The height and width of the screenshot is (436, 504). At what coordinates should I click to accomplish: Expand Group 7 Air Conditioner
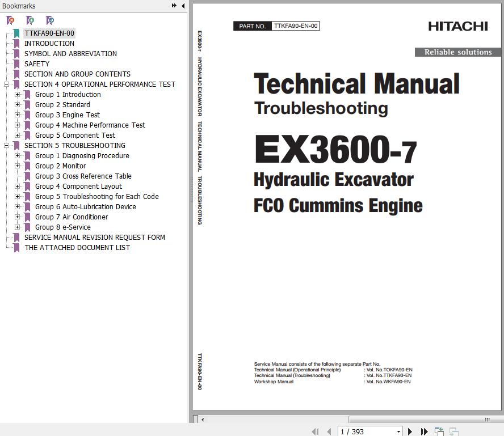click(18, 217)
